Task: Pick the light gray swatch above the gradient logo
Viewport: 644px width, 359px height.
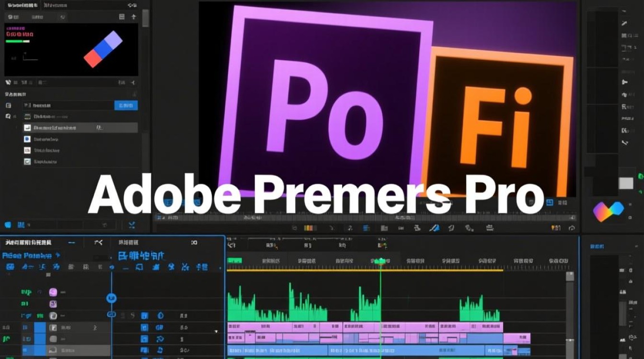Action: (626, 183)
